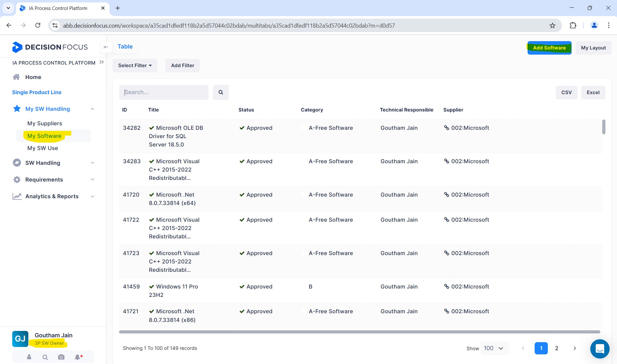
Task: Sort by the Category column header
Action: click(312, 110)
